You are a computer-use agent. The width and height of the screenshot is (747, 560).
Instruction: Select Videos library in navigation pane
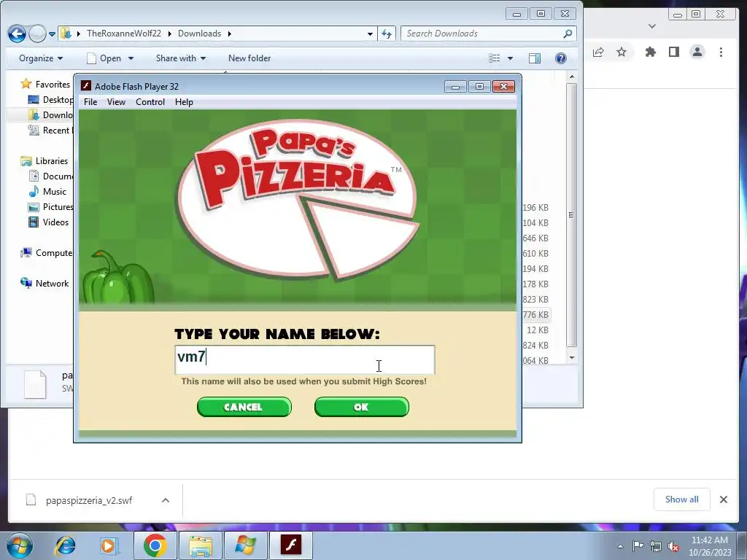point(49,222)
